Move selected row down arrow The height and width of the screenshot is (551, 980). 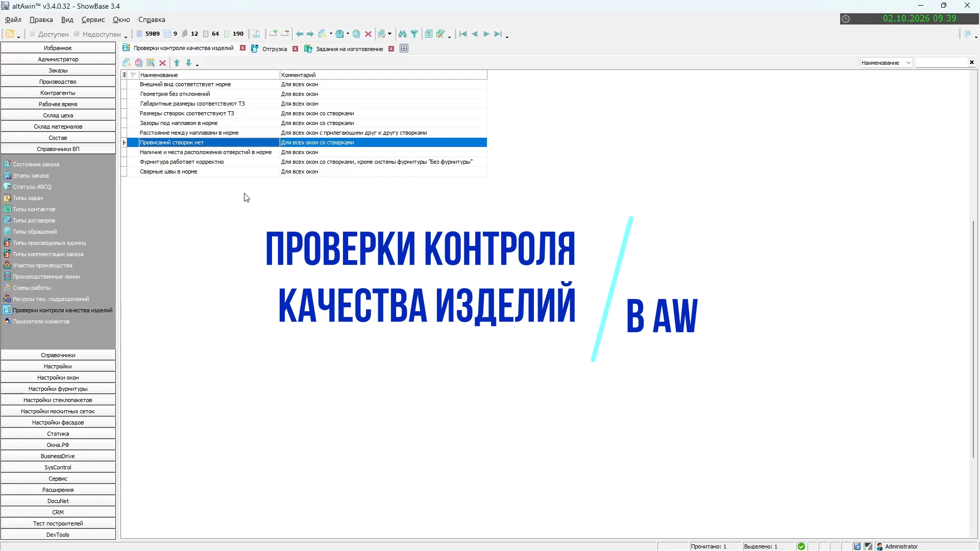(x=188, y=63)
